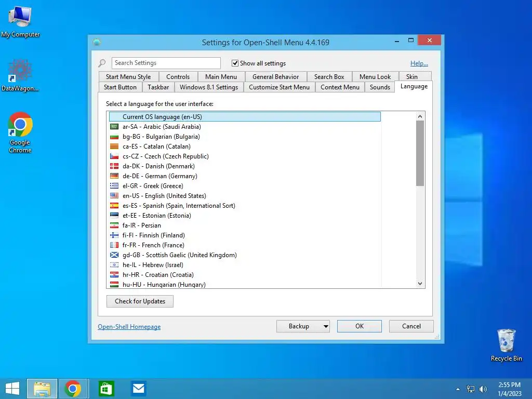
Task: Switch to Context Menu tab
Action: (340, 87)
